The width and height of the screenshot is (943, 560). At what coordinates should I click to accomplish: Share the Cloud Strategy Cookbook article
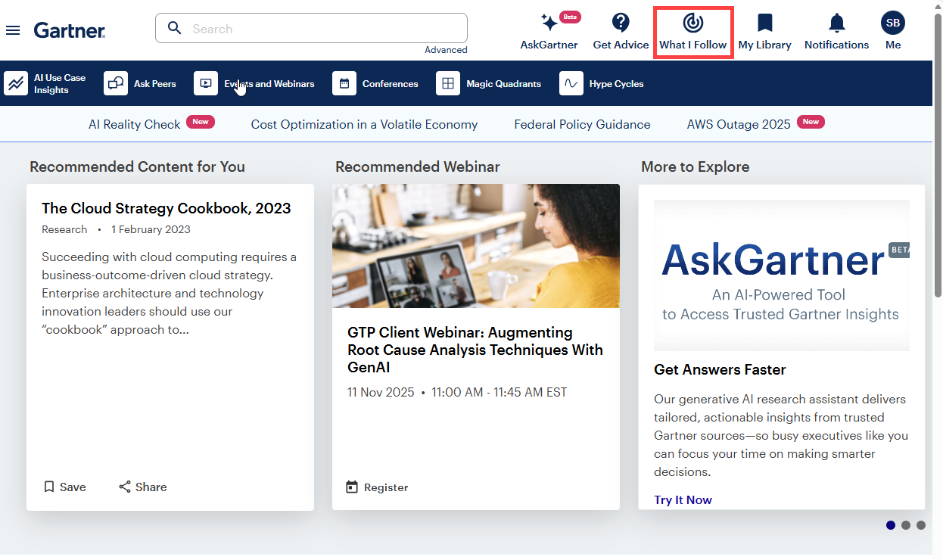pos(143,487)
